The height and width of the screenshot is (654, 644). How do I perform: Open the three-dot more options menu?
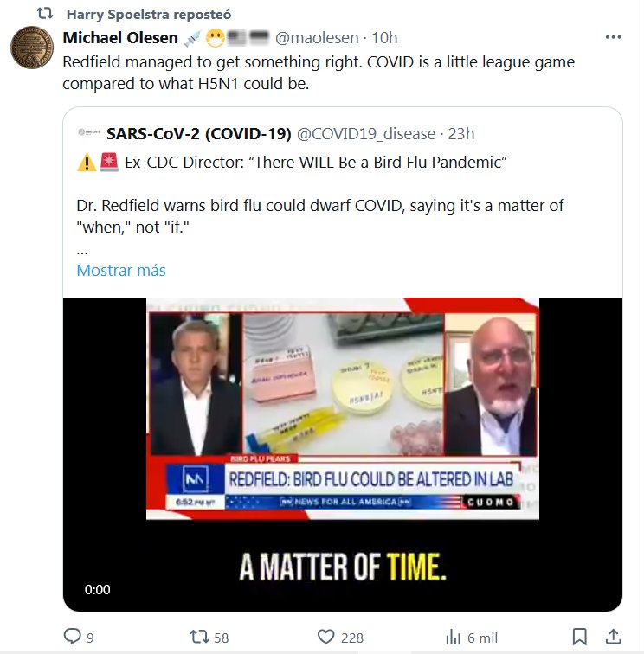point(613,38)
